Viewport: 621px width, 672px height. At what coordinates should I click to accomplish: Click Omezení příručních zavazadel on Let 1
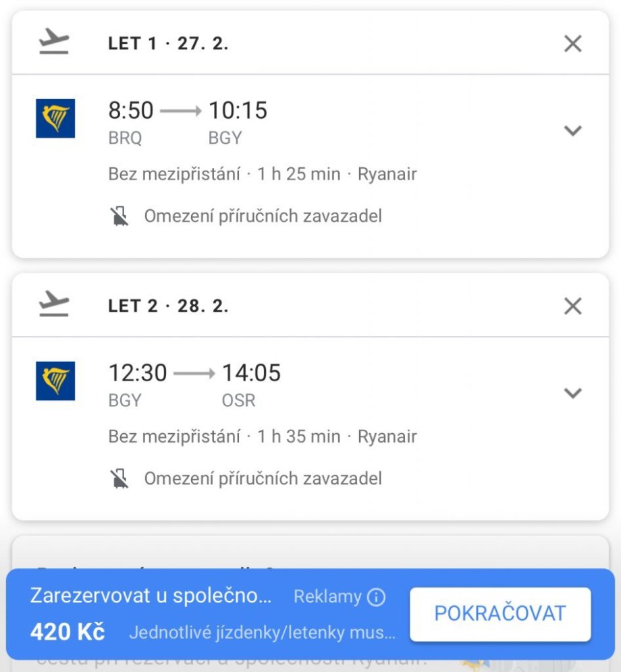pos(263,216)
